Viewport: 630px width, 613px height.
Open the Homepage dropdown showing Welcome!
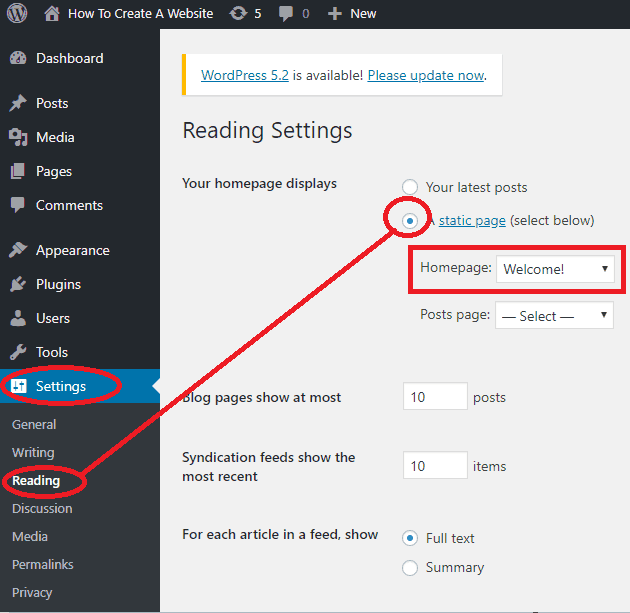[555, 269]
